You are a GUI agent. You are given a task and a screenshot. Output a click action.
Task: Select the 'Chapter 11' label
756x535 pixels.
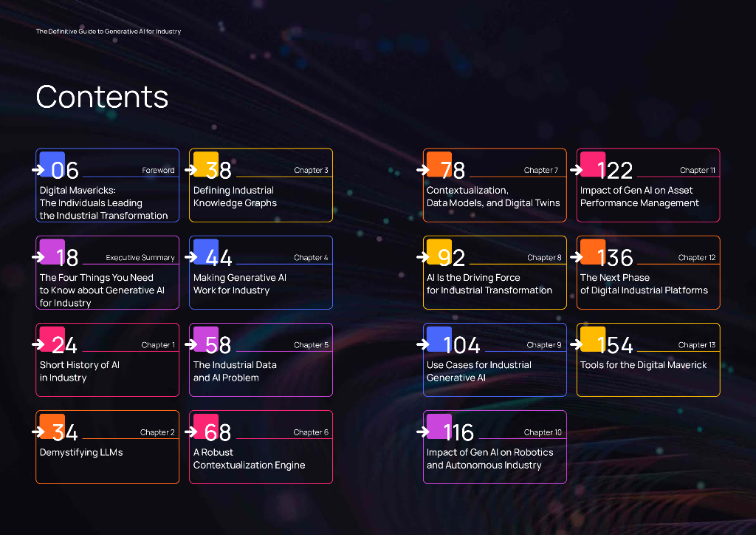click(x=698, y=170)
